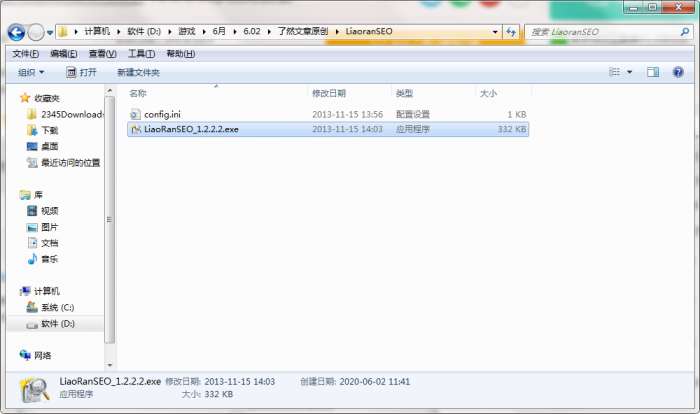
Task: Open the 音乐 library
Action: tap(50, 259)
